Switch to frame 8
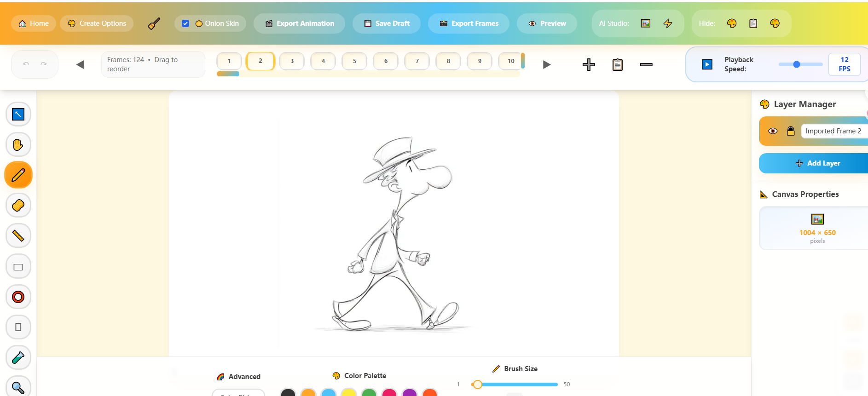This screenshot has width=868, height=396. [x=448, y=61]
